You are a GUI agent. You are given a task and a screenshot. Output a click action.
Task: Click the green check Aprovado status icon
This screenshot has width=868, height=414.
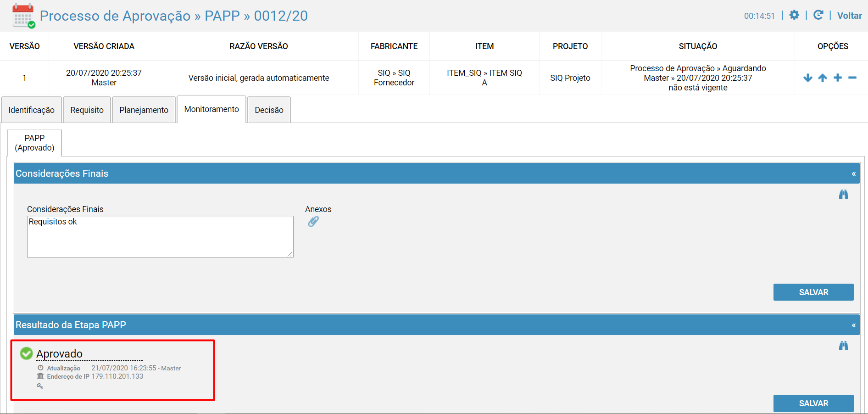click(x=27, y=353)
